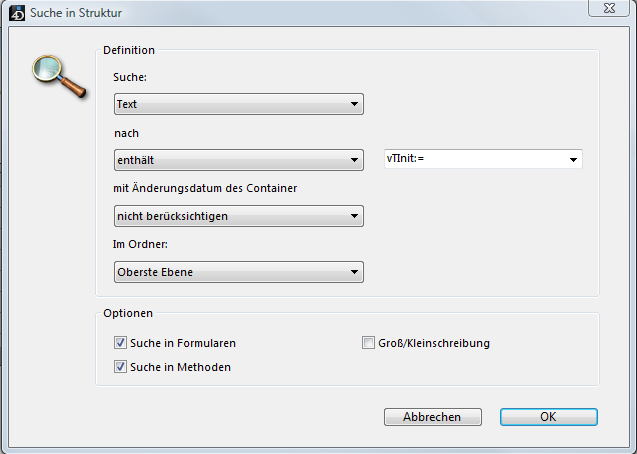
Task: Uncheck Suche in Formularen
Action: pos(121,343)
